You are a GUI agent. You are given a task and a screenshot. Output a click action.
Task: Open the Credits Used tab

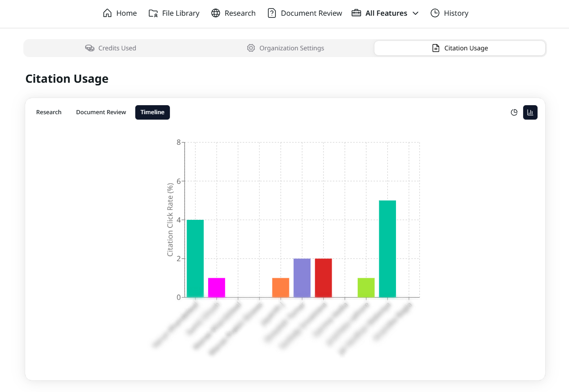tap(111, 48)
